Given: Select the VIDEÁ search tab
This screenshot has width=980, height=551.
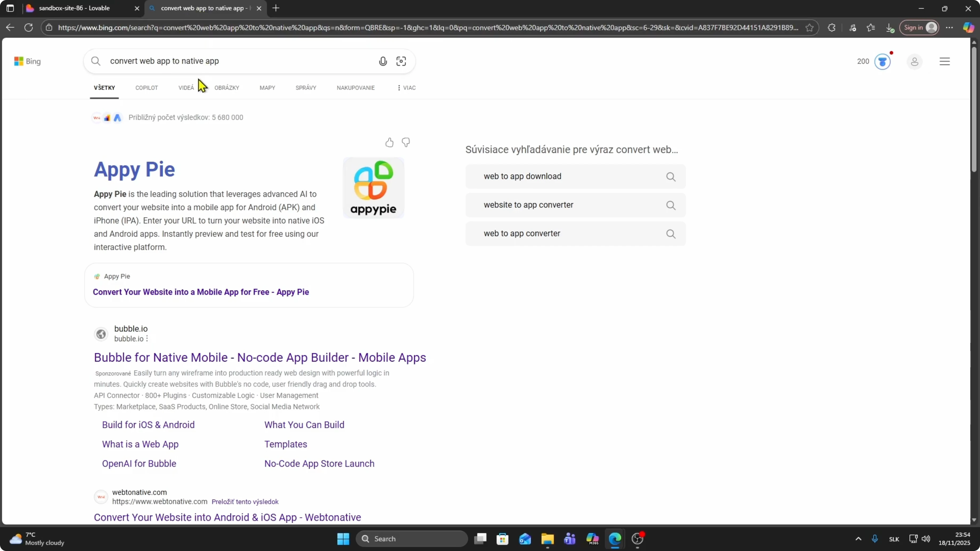Looking at the screenshot, I should click(186, 88).
